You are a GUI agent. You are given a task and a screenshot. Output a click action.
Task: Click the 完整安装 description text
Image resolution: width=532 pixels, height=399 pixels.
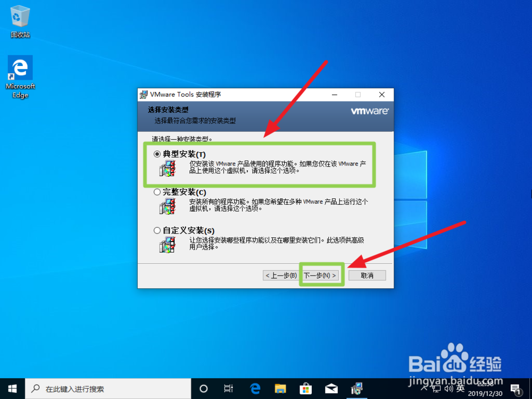pyautogui.click(x=279, y=205)
